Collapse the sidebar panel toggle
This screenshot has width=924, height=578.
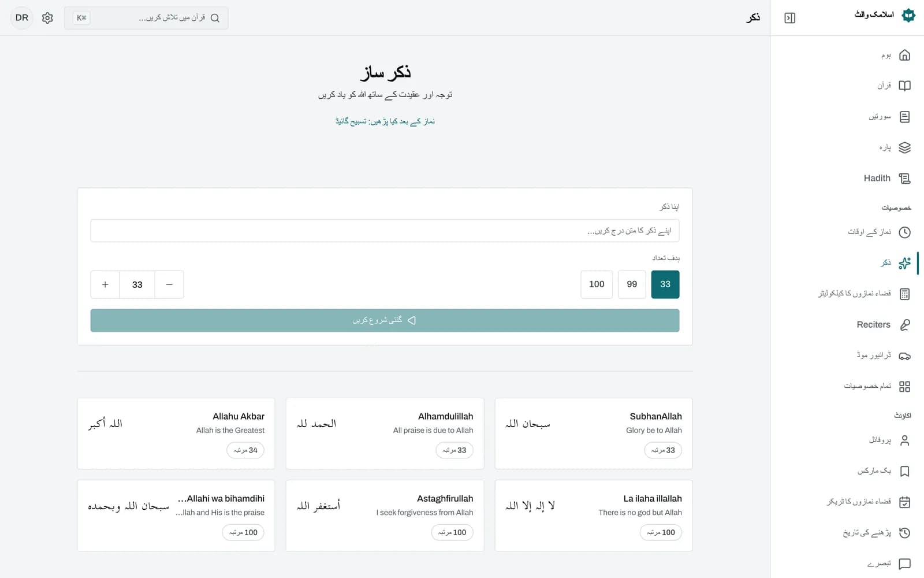pyautogui.click(x=789, y=18)
